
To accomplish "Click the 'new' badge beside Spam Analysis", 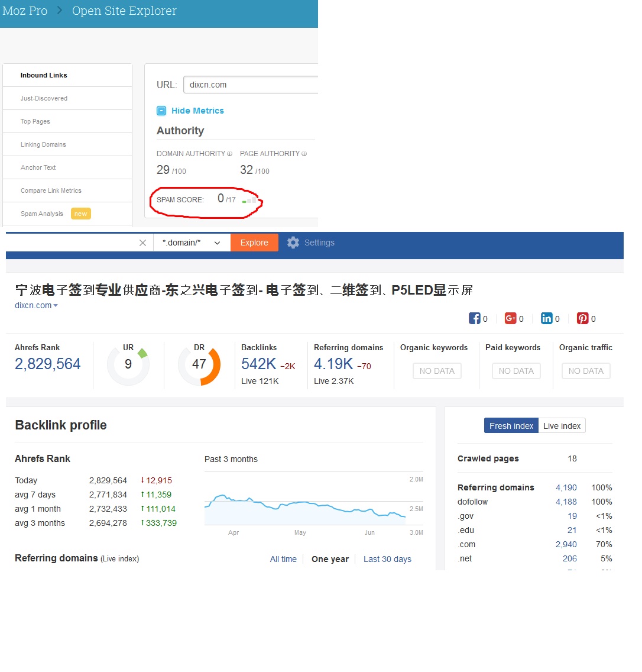I will pyautogui.click(x=80, y=214).
